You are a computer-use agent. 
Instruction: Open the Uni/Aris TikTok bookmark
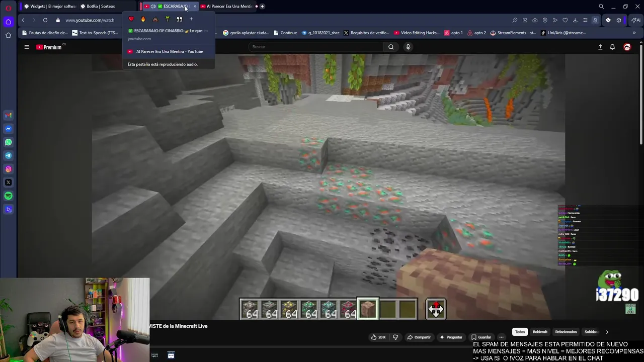[x=563, y=33]
